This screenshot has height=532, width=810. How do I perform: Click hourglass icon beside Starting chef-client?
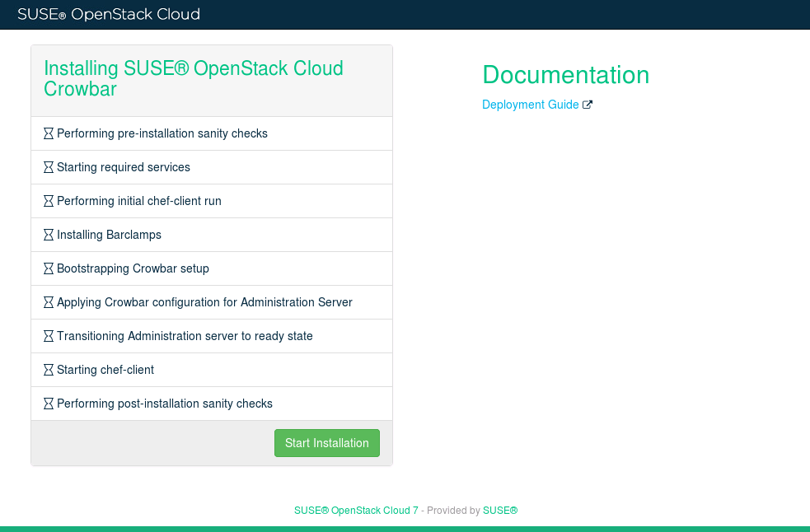49,370
